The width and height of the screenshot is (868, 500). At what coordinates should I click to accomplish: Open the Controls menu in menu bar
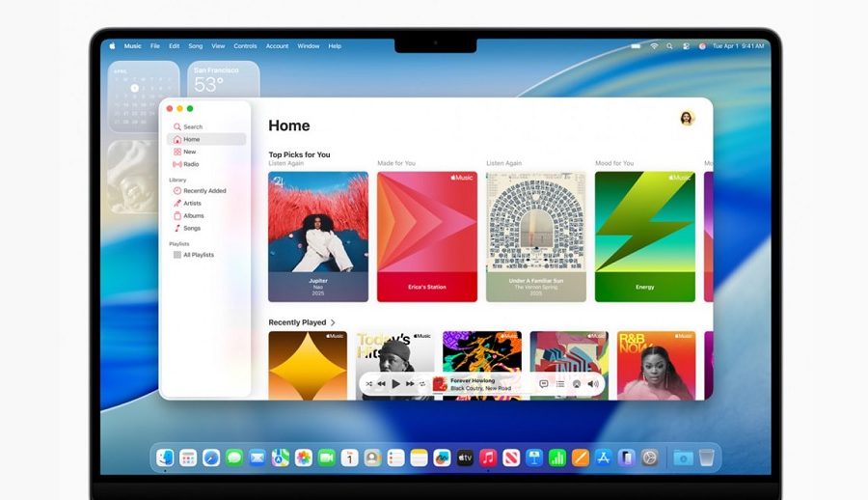click(245, 46)
